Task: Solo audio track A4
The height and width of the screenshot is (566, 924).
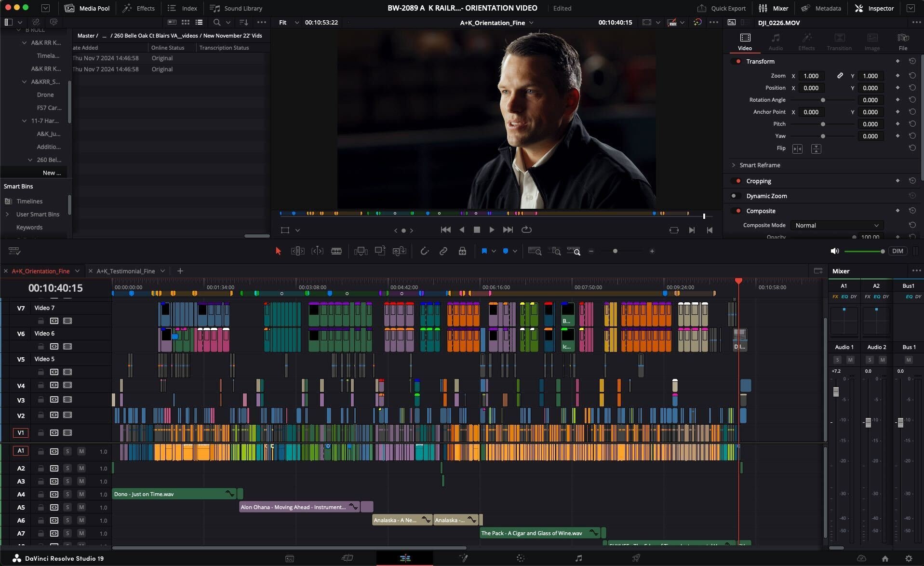Action: click(x=67, y=494)
